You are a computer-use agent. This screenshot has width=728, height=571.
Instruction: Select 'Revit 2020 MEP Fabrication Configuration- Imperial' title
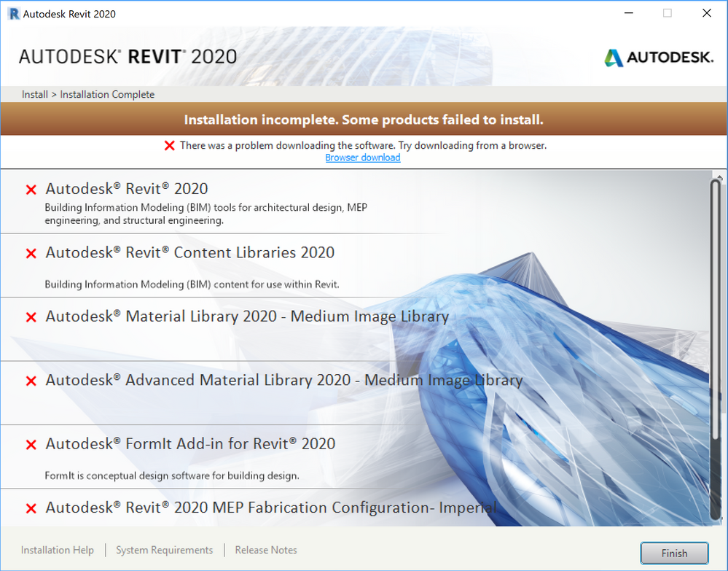pos(270,508)
